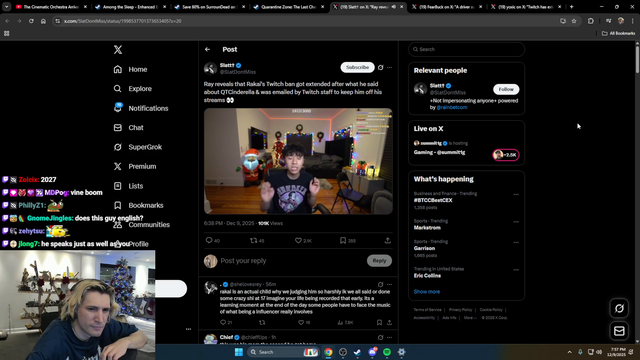
Task: Click the +2.5K live viewers badge
Action: click(506, 155)
